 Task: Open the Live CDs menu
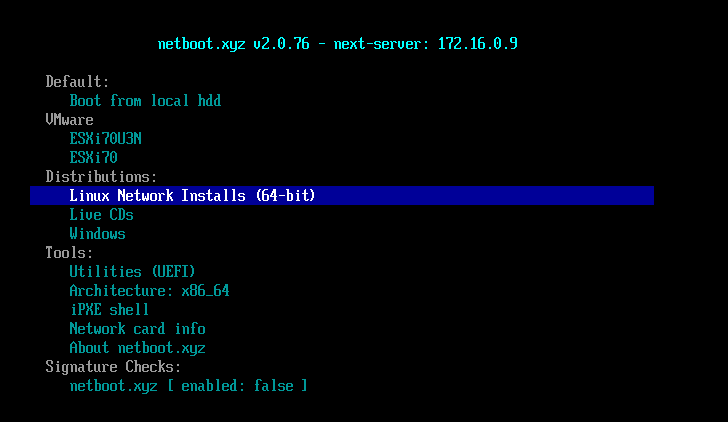click(101, 214)
